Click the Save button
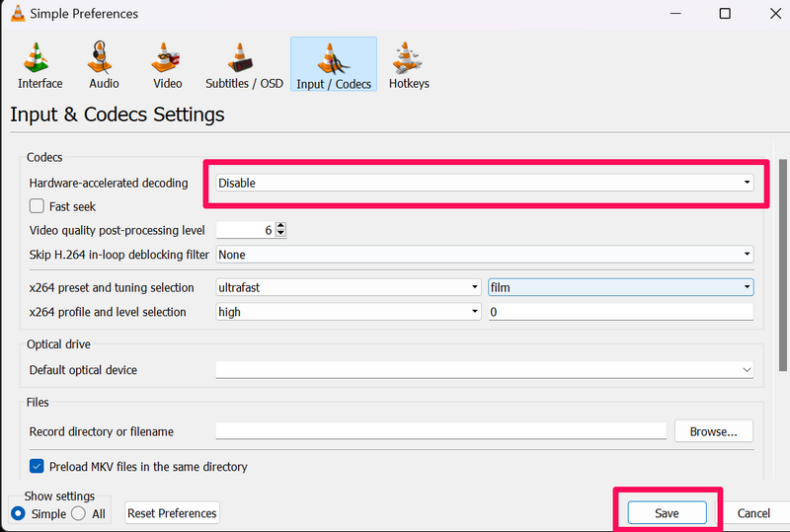Viewport: 790px width, 532px height. [667, 513]
